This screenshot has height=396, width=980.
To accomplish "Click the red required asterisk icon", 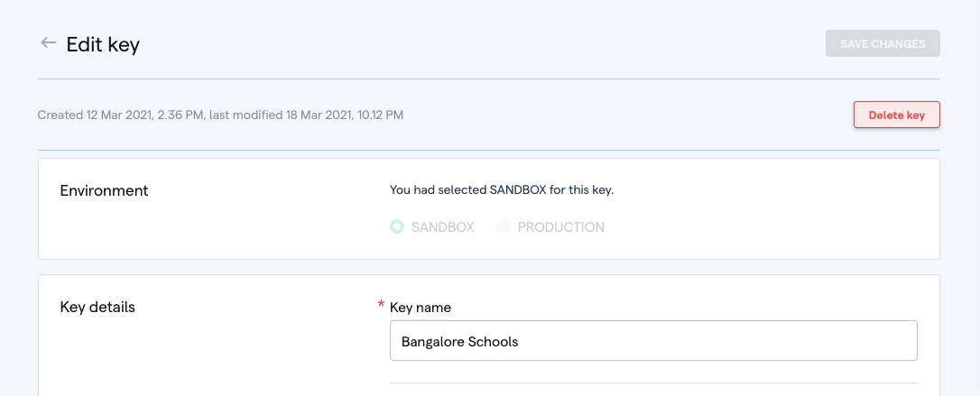I will pos(381,306).
